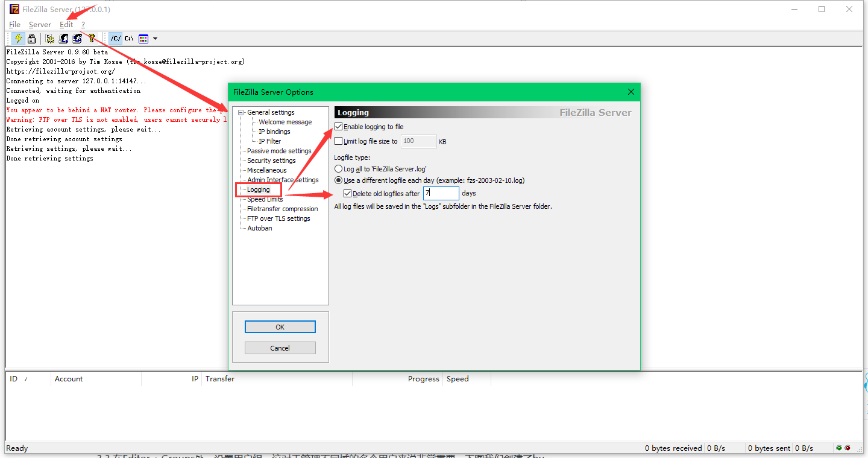Open FTP over TLS settings page
868x458 pixels.
[278, 218]
